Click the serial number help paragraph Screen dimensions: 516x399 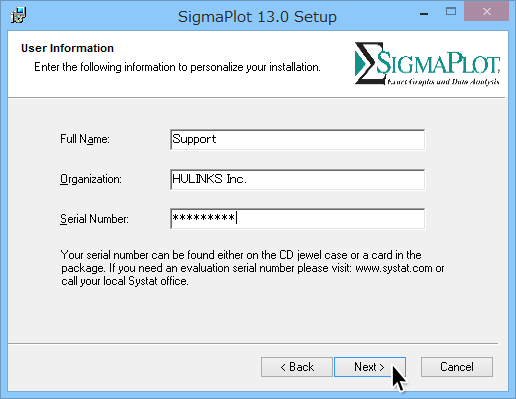point(252,268)
